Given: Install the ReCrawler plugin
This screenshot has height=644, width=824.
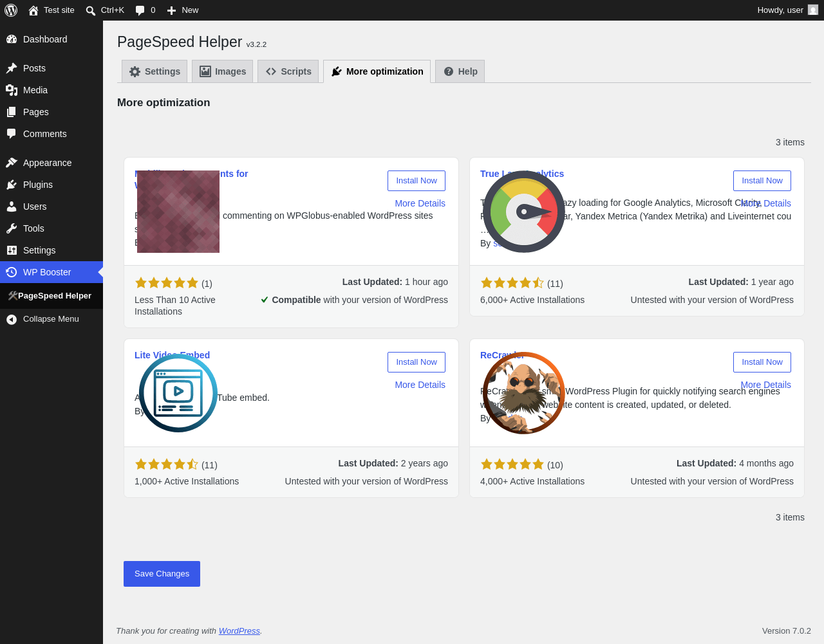Looking at the screenshot, I should 762,362.
